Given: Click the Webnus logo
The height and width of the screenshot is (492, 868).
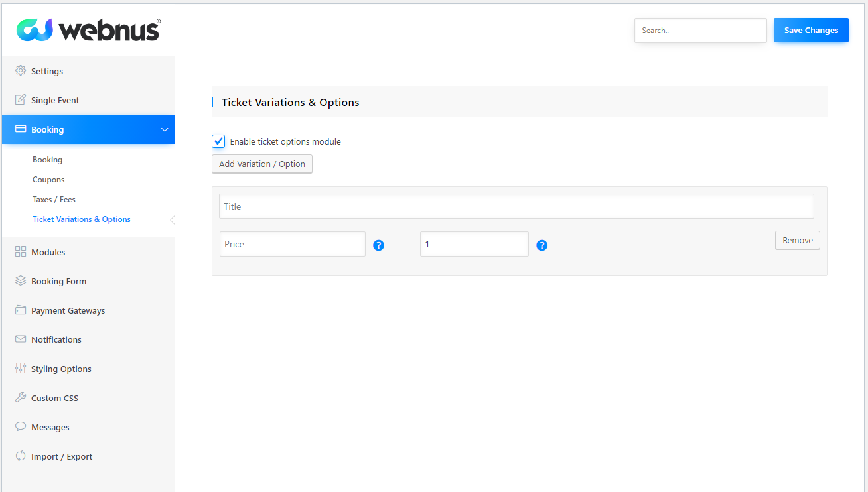Looking at the screenshot, I should (x=88, y=30).
